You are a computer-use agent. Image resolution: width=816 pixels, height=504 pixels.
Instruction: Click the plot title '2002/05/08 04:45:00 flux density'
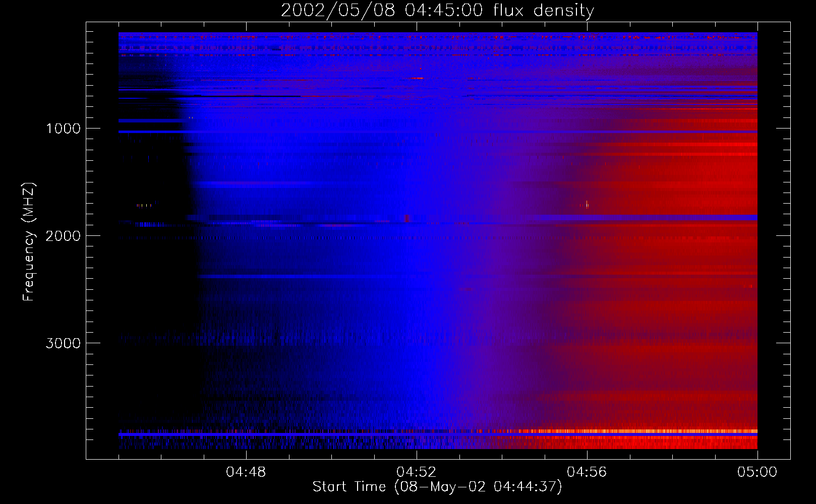click(x=437, y=11)
